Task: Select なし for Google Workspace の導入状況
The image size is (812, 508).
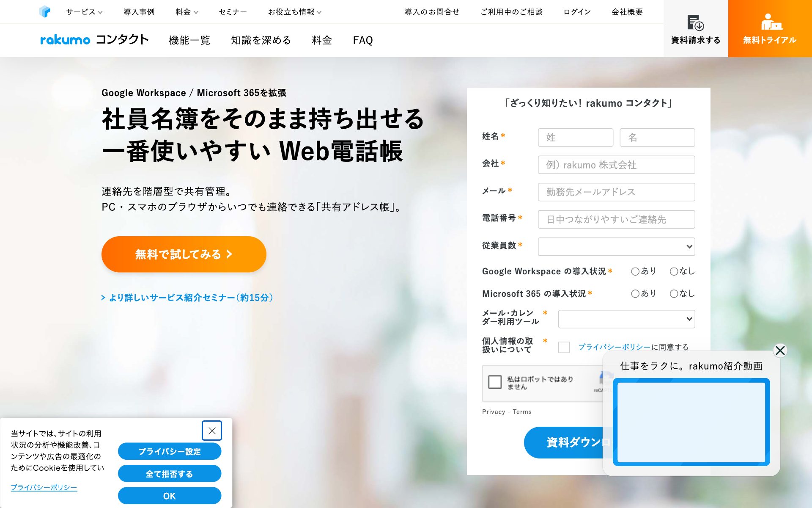Action: 674,271
